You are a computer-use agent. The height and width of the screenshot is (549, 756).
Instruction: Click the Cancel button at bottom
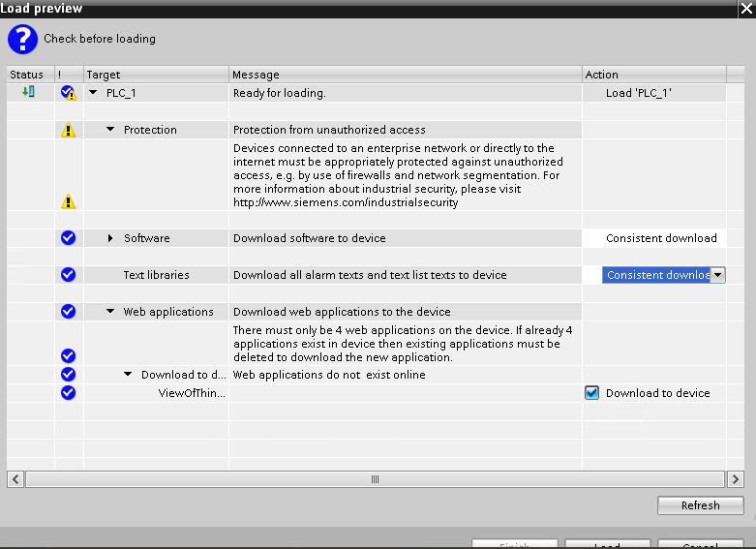(701, 544)
